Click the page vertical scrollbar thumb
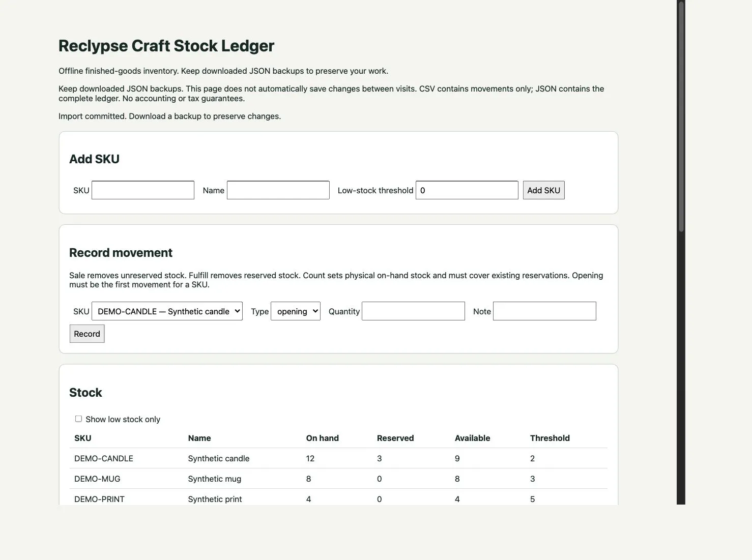The width and height of the screenshot is (752, 560). (x=681, y=117)
